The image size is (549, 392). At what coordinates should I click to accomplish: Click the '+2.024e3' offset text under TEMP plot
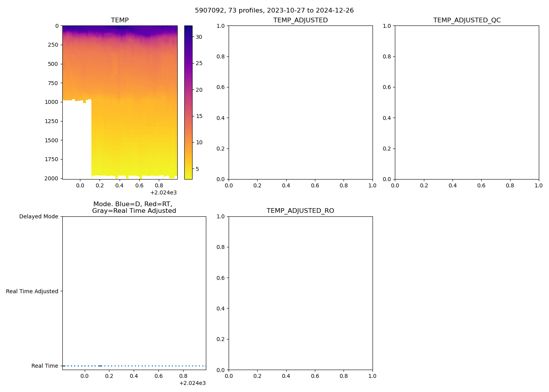pyautogui.click(x=163, y=193)
